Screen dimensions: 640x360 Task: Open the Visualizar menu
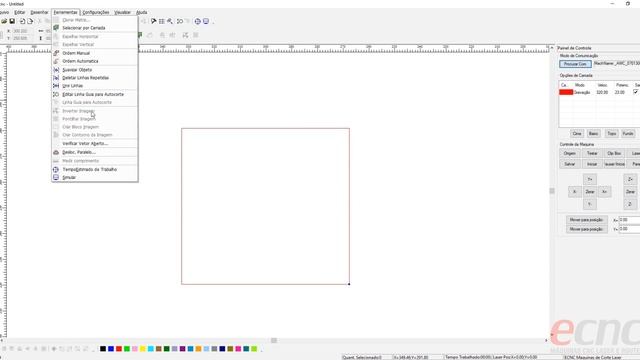tap(122, 12)
